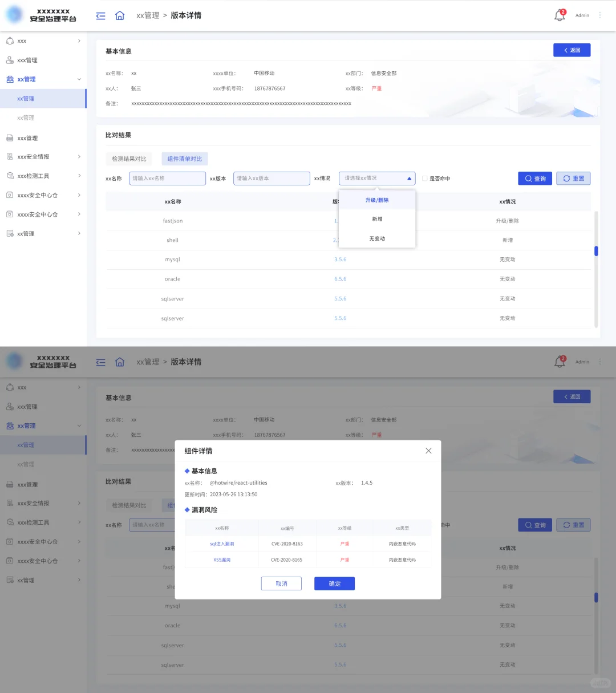Select the xxx检测工具 sidebar icon
The width and height of the screenshot is (616, 693).
point(10,176)
